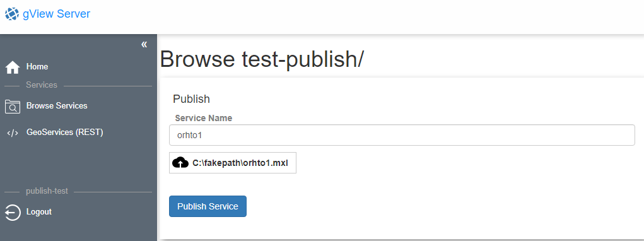Viewport: 644px width, 241px height.
Task: Click the gView Server globe logo icon
Action: pyautogui.click(x=12, y=14)
